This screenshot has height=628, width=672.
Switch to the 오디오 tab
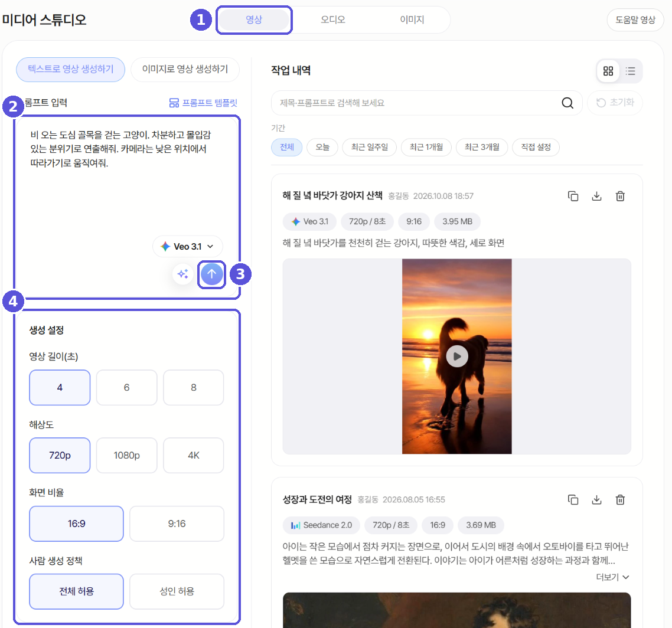coord(333,19)
